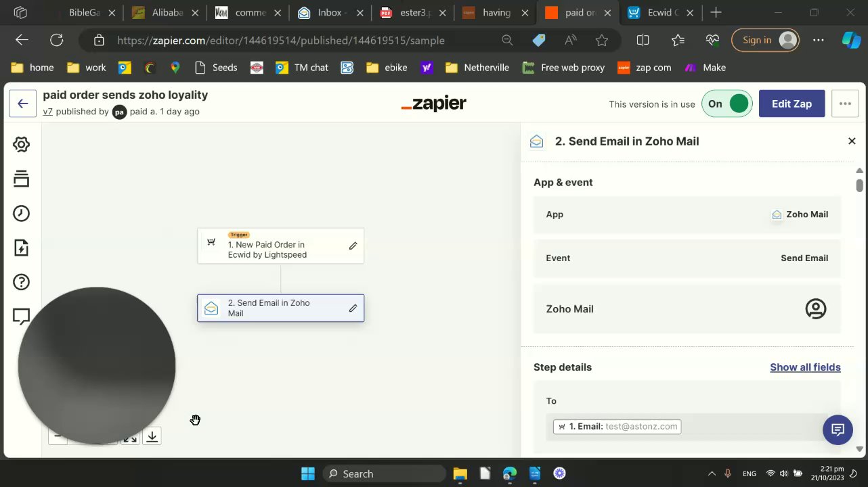Open the TM chat bookmark

click(x=302, y=67)
